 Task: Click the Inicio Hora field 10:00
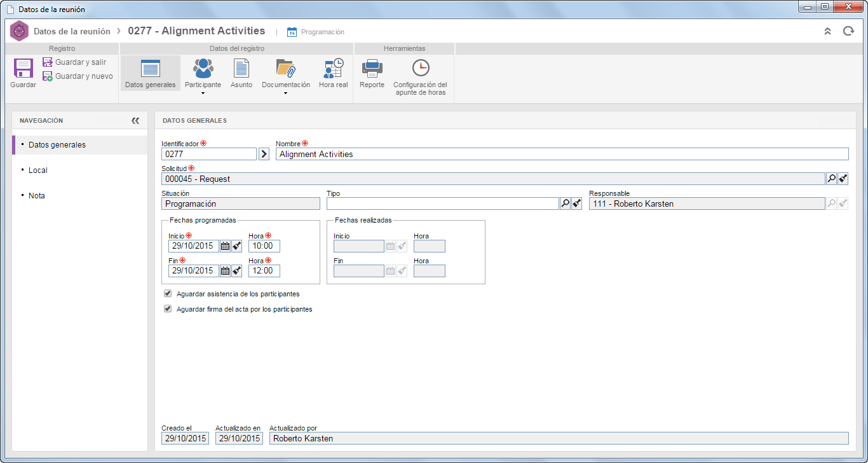(x=264, y=246)
